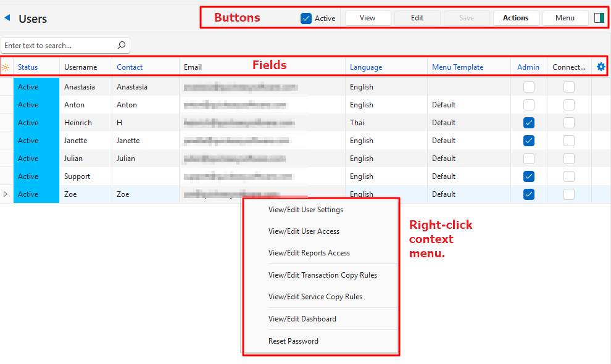
Task: Choose Reset Password from context menu
Action: click(x=293, y=341)
